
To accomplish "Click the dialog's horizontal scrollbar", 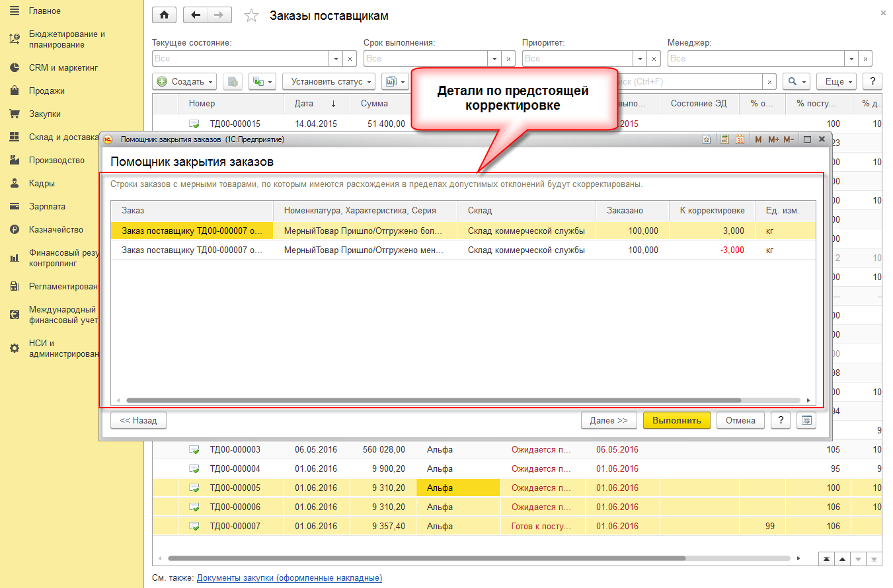I will [x=433, y=400].
